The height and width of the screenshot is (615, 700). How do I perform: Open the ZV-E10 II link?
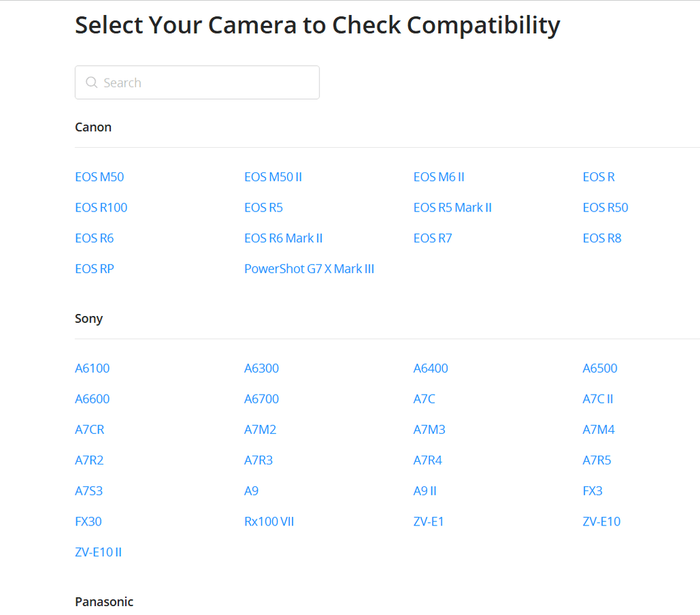(x=98, y=553)
